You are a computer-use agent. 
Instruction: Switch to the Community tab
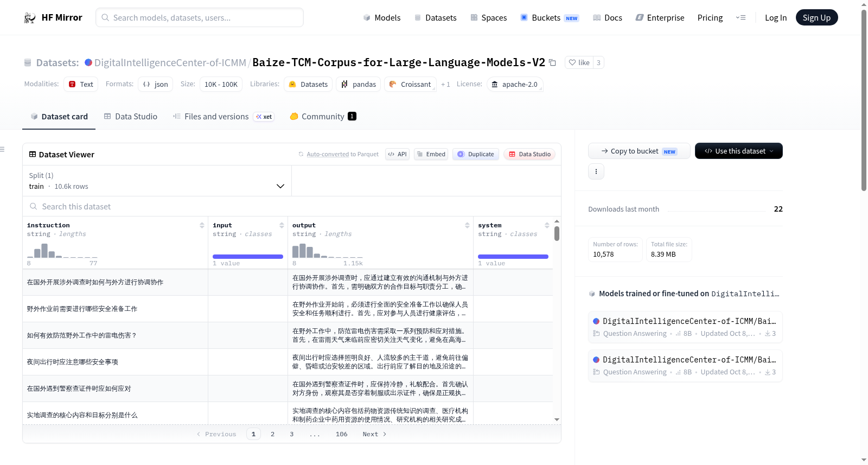[x=323, y=116]
